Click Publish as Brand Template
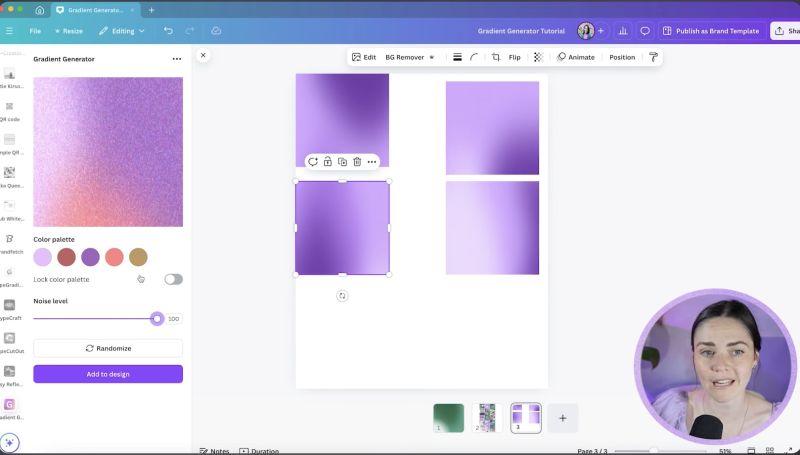The width and height of the screenshot is (800, 455). (712, 31)
